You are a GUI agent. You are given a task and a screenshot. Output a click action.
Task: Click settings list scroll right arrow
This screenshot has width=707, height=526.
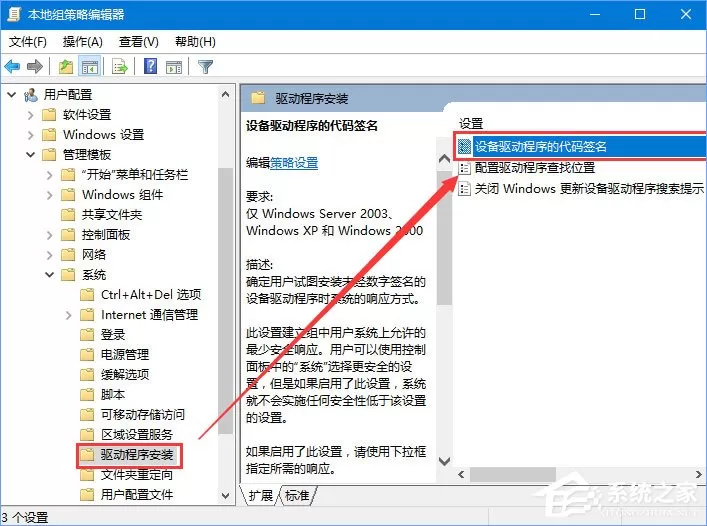click(698, 475)
